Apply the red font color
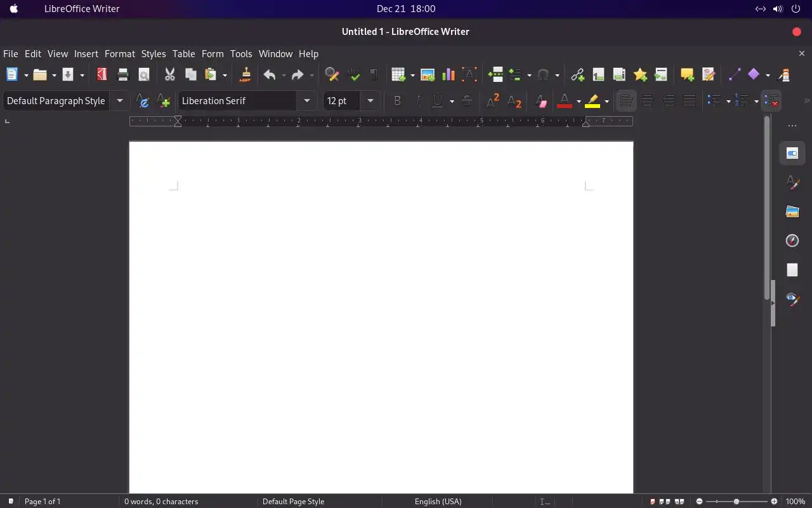812x508 pixels. (x=565, y=101)
